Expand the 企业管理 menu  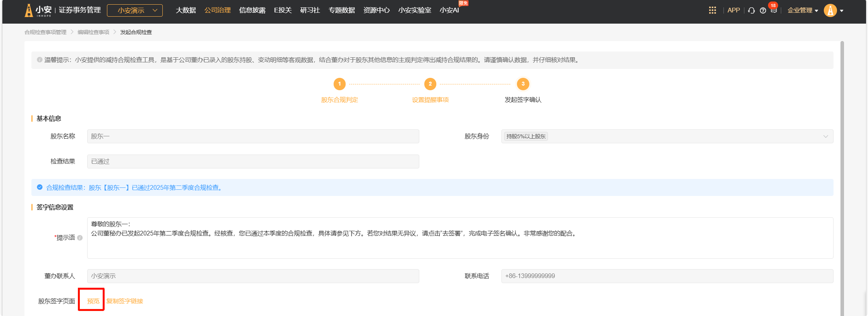tap(803, 10)
